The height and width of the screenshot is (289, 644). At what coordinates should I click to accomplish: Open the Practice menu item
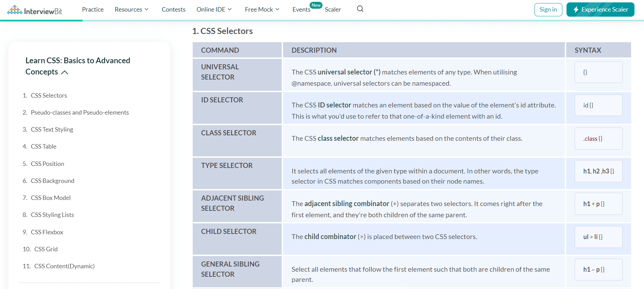click(x=93, y=10)
